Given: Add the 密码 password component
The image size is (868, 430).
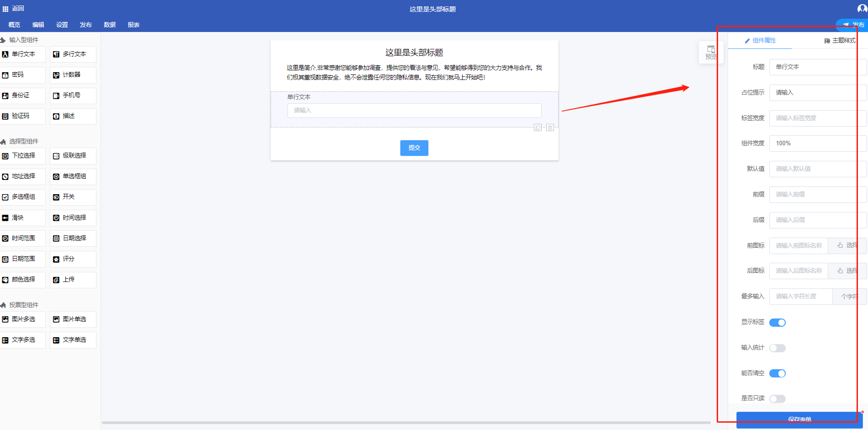Looking at the screenshot, I should [23, 75].
